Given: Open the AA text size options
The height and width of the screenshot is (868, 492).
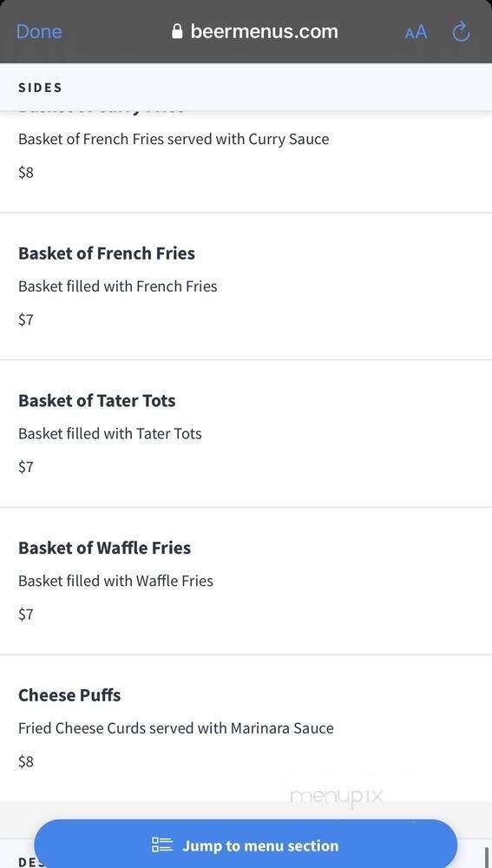Looking at the screenshot, I should point(416,32).
